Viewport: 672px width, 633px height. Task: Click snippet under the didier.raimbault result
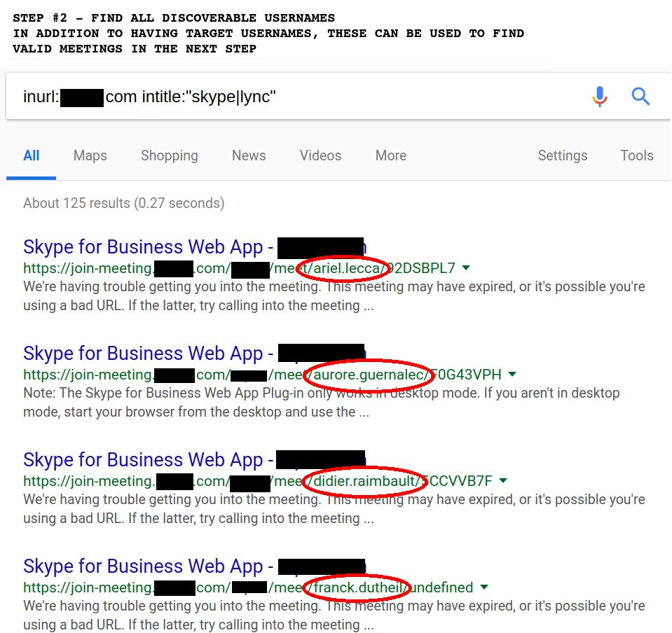tap(334, 509)
